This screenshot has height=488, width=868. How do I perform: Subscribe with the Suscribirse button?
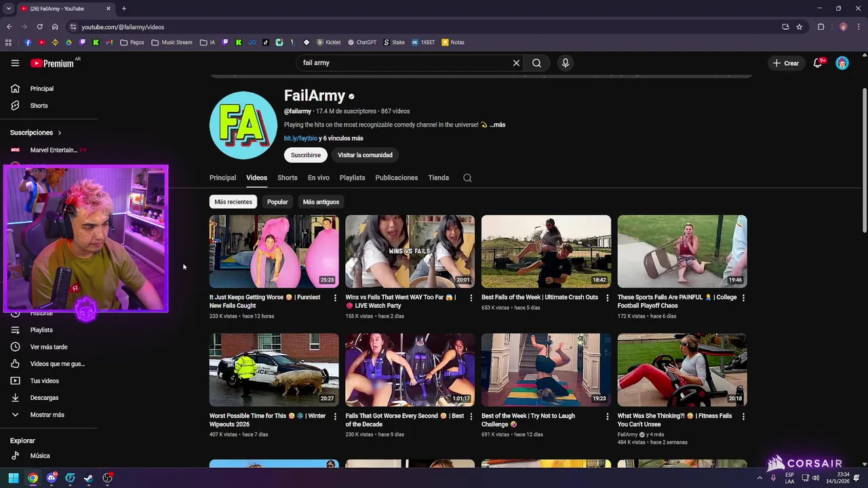pyautogui.click(x=306, y=155)
